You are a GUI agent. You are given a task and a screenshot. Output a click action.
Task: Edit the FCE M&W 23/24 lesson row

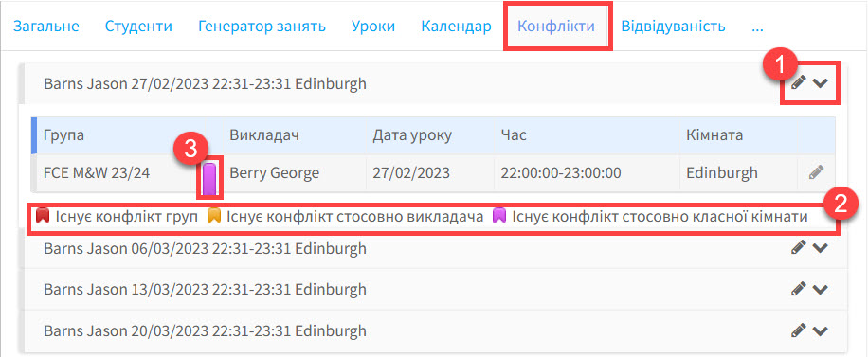816,172
